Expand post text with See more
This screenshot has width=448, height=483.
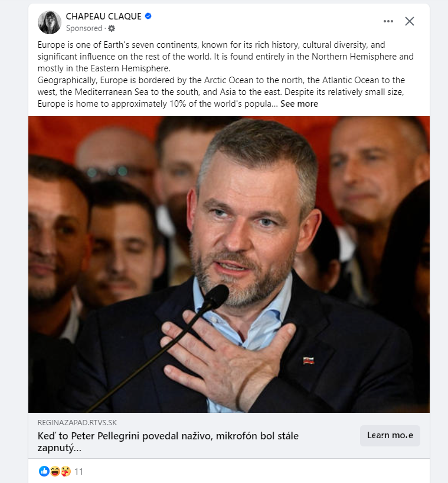tap(299, 104)
